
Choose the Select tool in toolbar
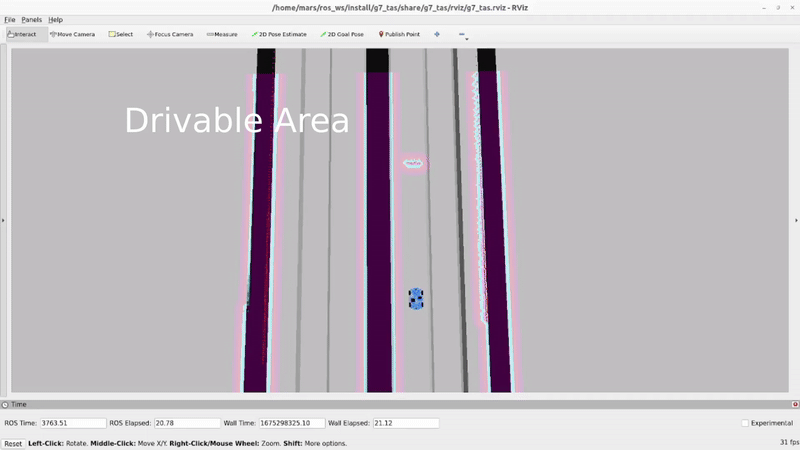(121, 34)
